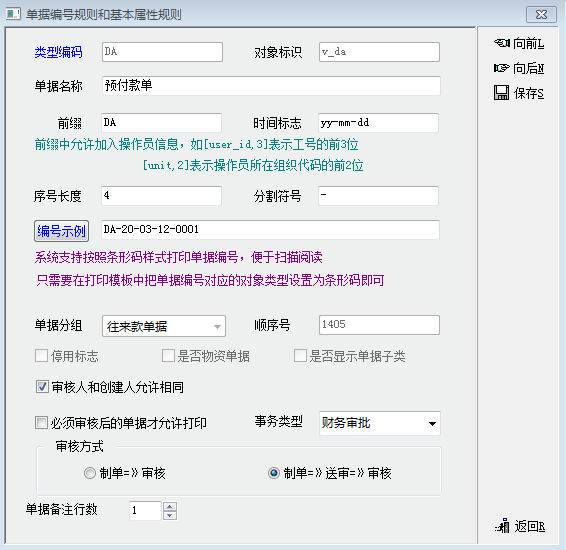Click the 对象标识 label

click(278, 52)
